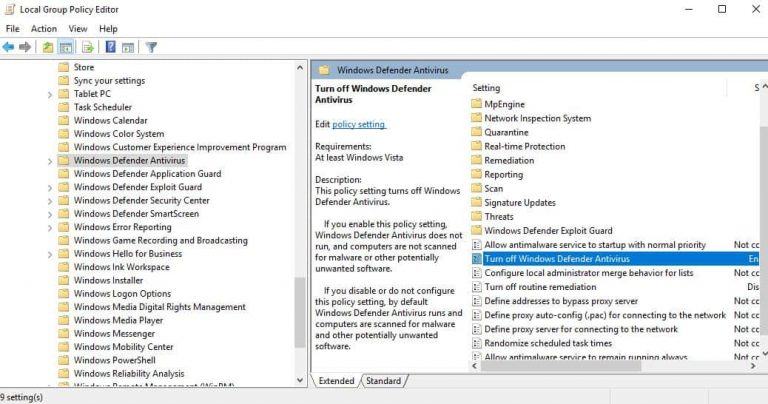Viewport: 768px width, 404px height.
Task: Open the Action menu
Action: [x=43, y=29]
